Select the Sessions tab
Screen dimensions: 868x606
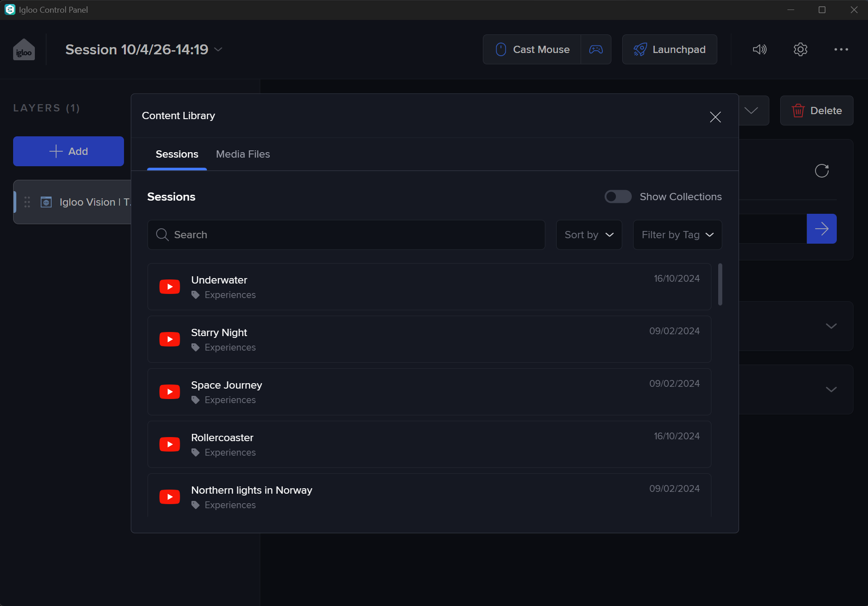(x=176, y=154)
